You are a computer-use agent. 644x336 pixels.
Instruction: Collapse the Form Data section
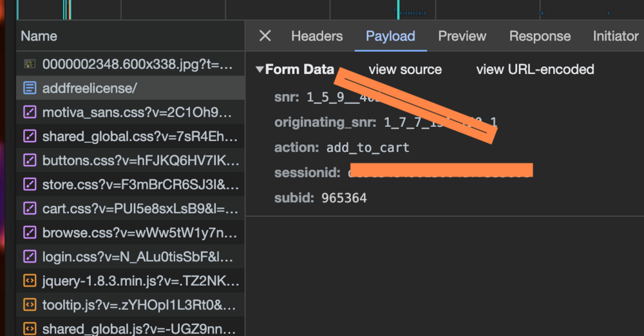260,70
